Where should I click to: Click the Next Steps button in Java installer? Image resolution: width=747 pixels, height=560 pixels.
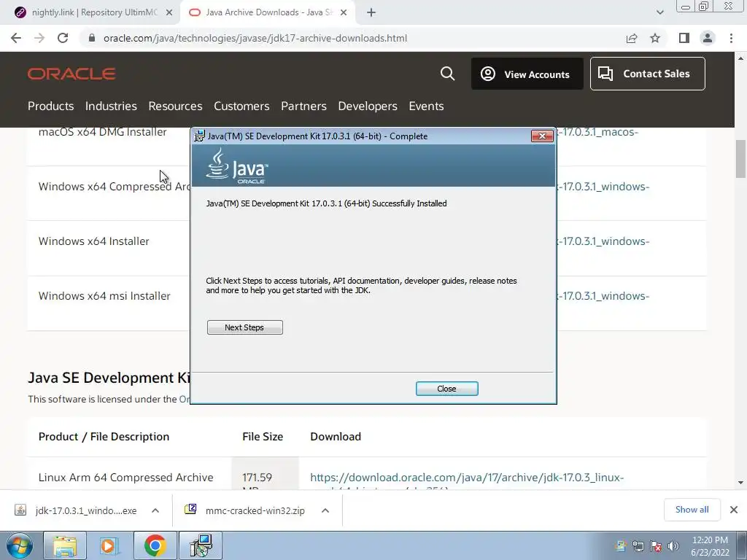(x=245, y=327)
